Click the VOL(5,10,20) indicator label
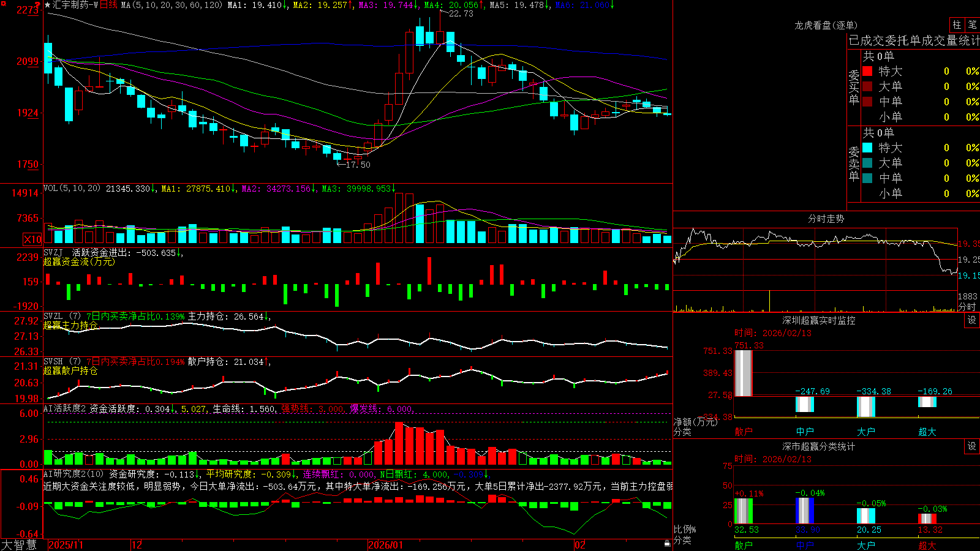This screenshot has width=980, height=551. (x=72, y=189)
